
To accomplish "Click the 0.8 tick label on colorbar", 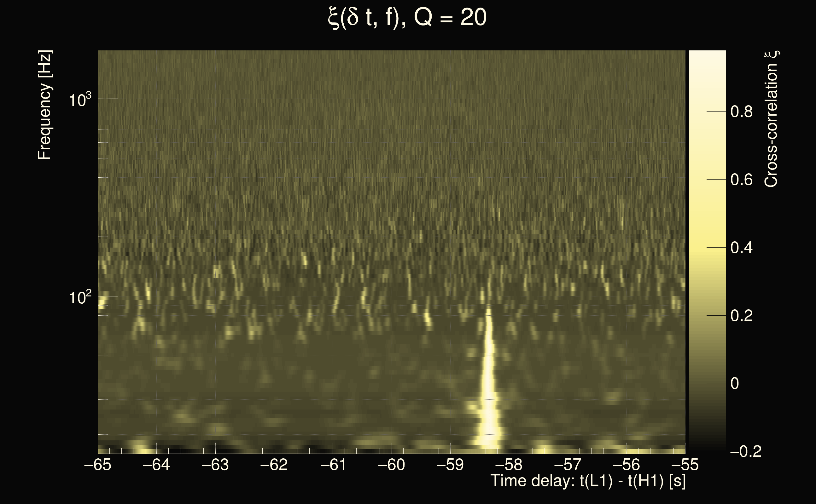I will pyautogui.click(x=741, y=112).
